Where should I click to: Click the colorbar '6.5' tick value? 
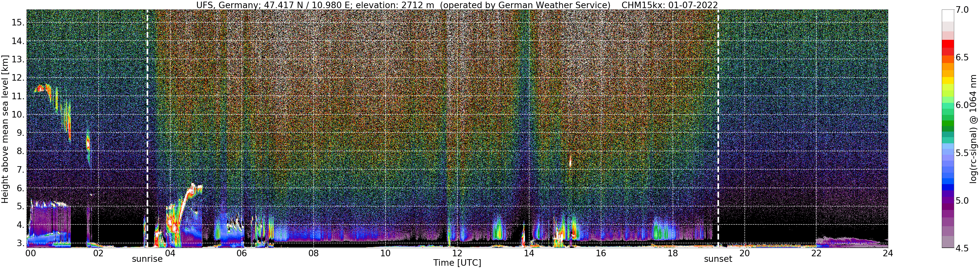pyautogui.click(x=962, y=57)
